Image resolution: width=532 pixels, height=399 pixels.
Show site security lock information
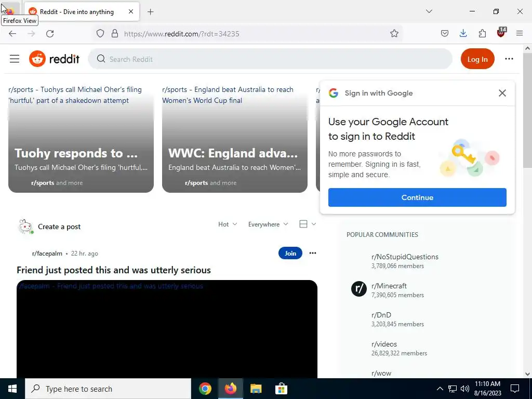[x=115, y=34]
